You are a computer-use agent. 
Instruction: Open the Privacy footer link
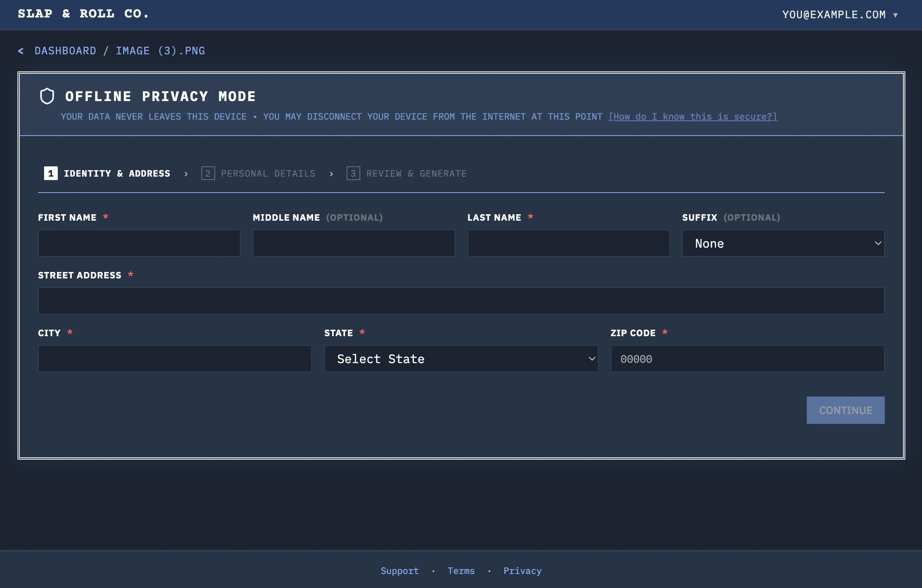pos(522,571)
